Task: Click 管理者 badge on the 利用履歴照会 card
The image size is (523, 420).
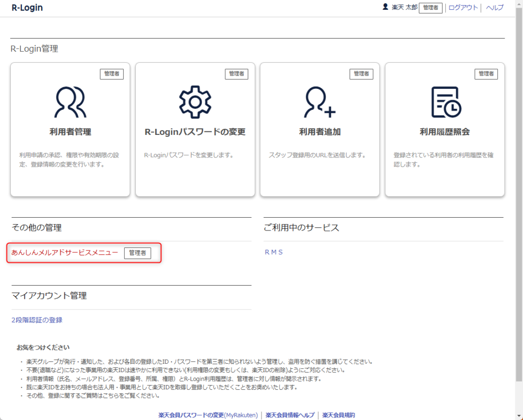Action: 486,74
